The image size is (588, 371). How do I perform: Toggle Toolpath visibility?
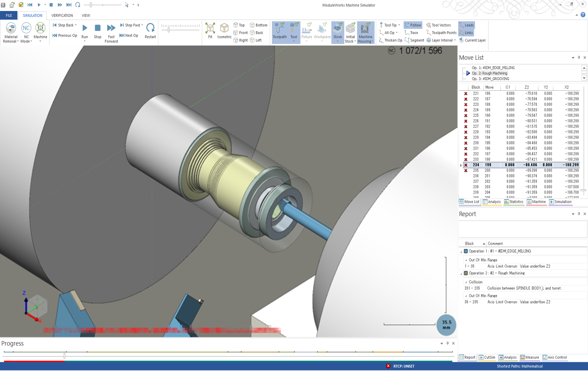(279, 29)
